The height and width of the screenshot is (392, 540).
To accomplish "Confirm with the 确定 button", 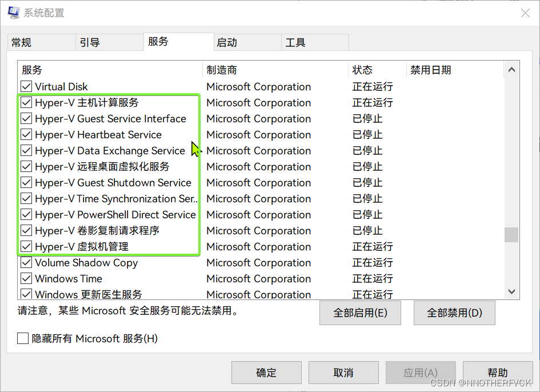I will pos(266,373).
